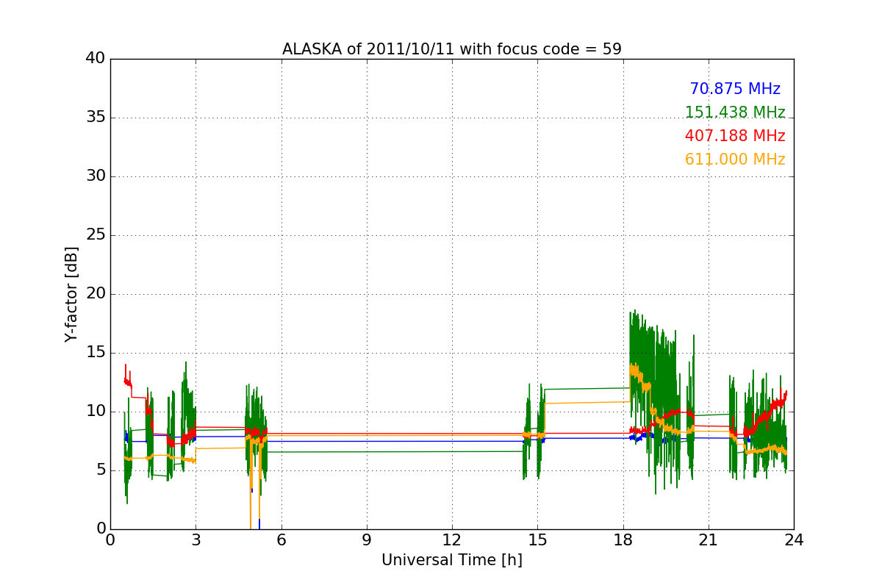Viewport: 882px width, 588px height.
Task: Select the 611.000 MHz legend label
Action: pyautogui.click(x=735, y=159)
